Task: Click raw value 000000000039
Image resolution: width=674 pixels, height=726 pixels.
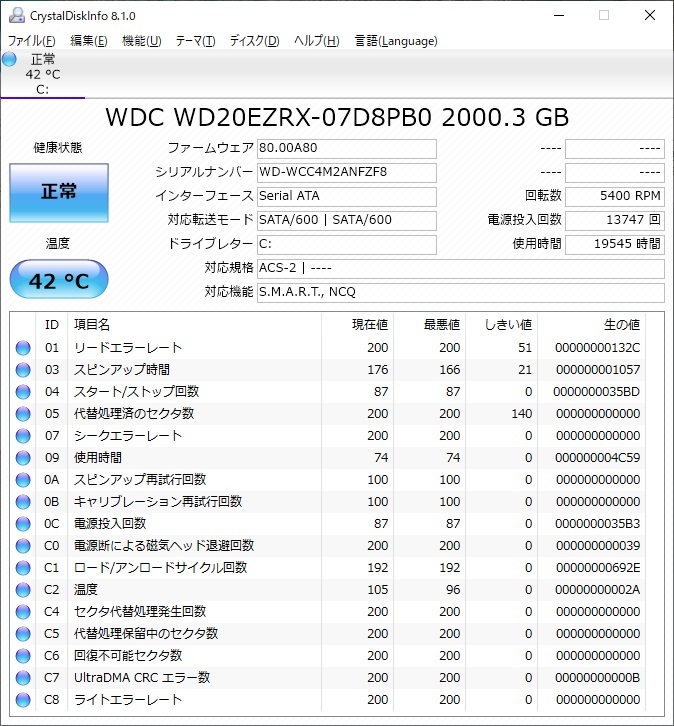Action: tap(598, 546)
